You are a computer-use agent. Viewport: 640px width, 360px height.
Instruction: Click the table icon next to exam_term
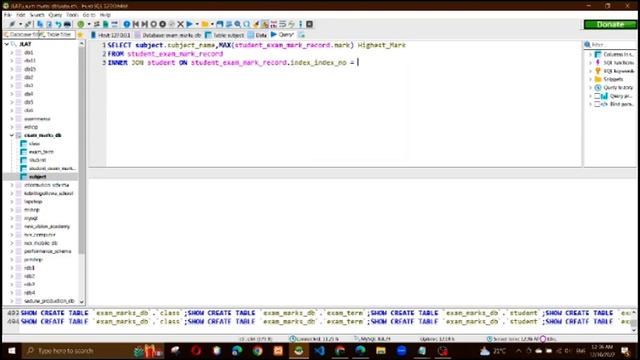coord(24,152)
